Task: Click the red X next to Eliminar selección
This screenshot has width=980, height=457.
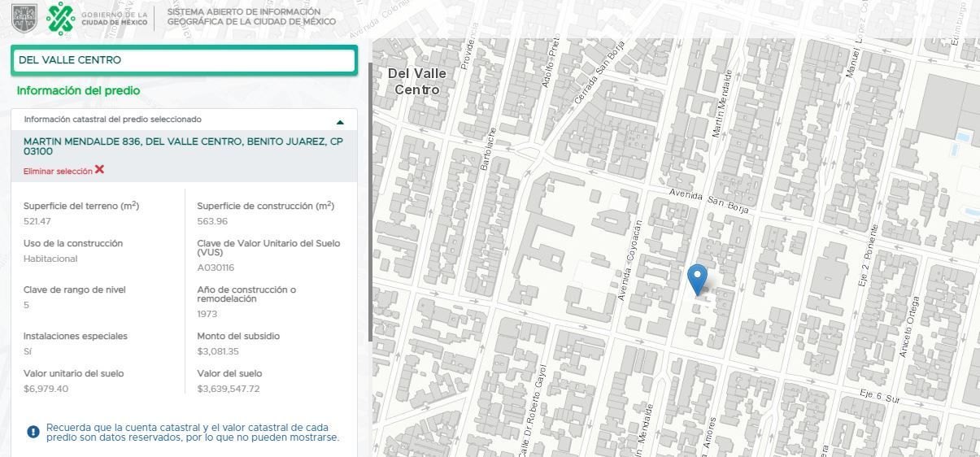Action: (99, 169)
